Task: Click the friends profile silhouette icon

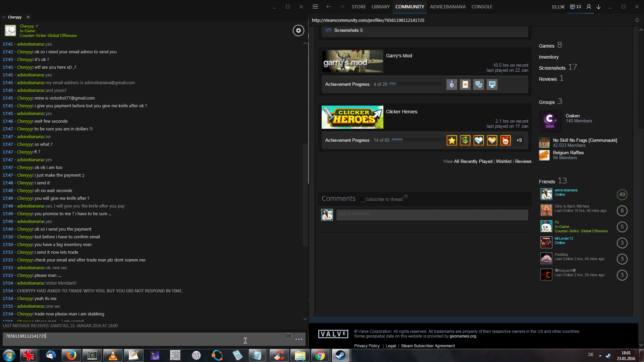Action: [x=588, y=7]
